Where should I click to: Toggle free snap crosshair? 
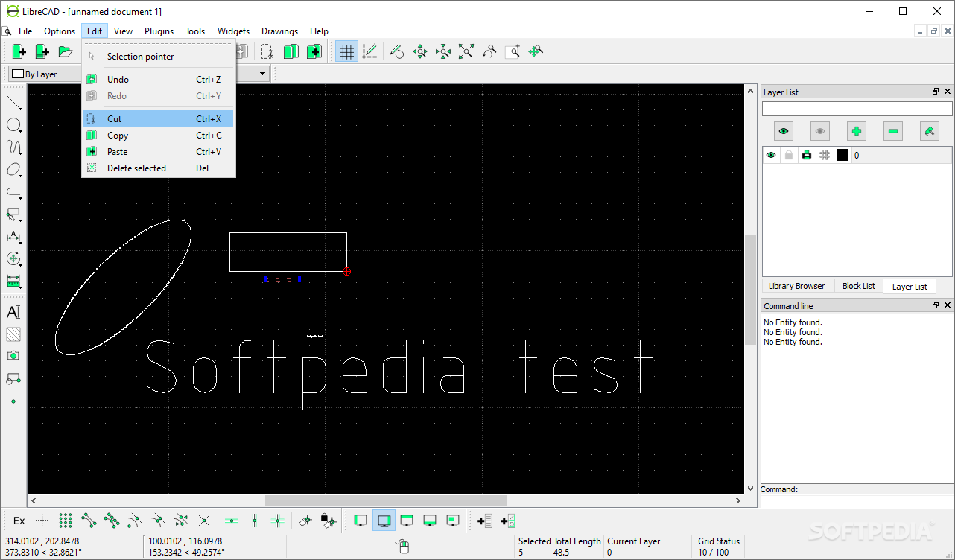[x=42, y=521]
